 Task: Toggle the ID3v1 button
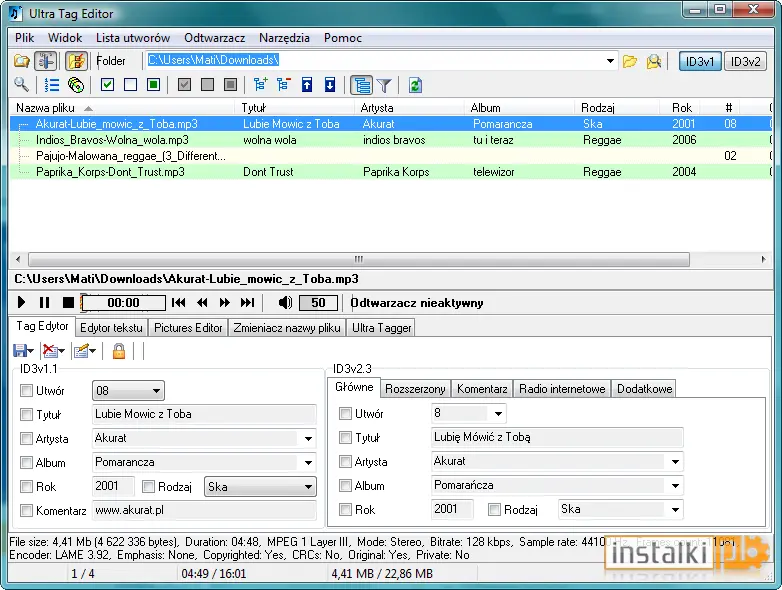[x=700, y=61]
